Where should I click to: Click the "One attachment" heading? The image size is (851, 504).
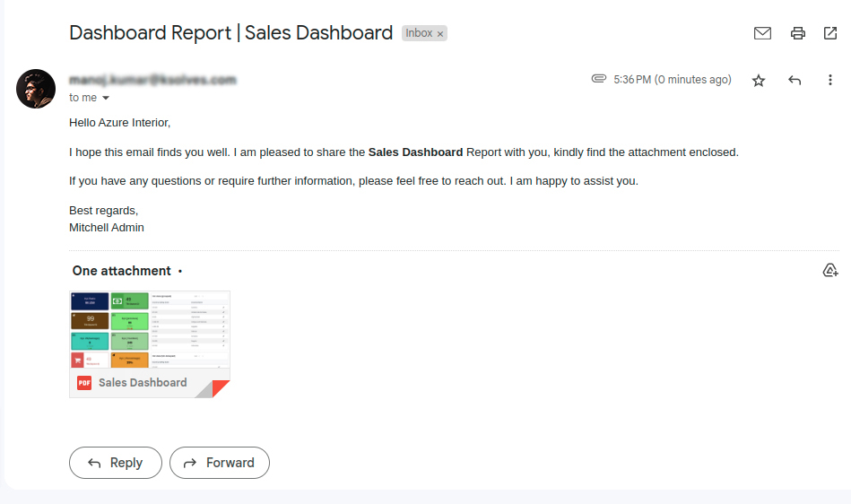pos(121,271)
